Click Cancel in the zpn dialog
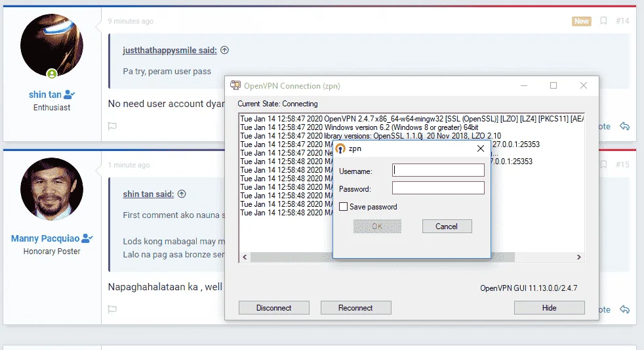This screenshot has height=350, width=644. 447,226
